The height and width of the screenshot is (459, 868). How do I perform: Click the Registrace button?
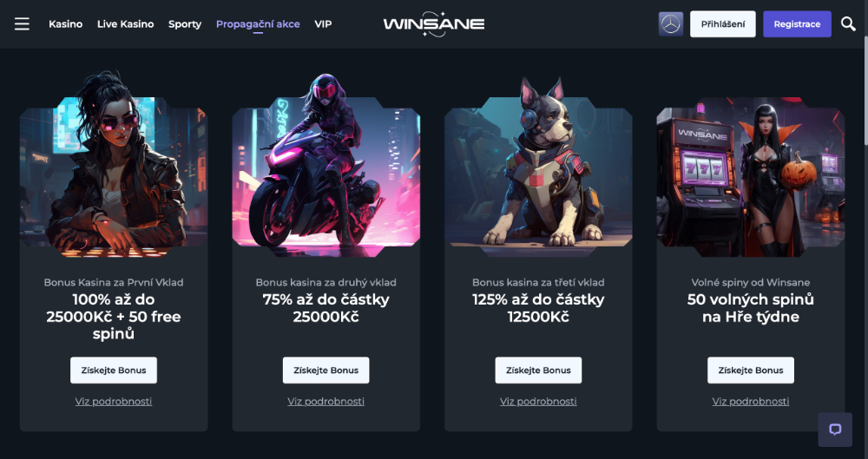point(797,24)
